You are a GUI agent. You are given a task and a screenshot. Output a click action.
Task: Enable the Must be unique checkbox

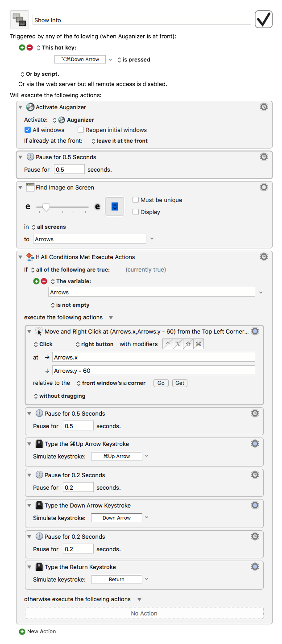point(136,200)
